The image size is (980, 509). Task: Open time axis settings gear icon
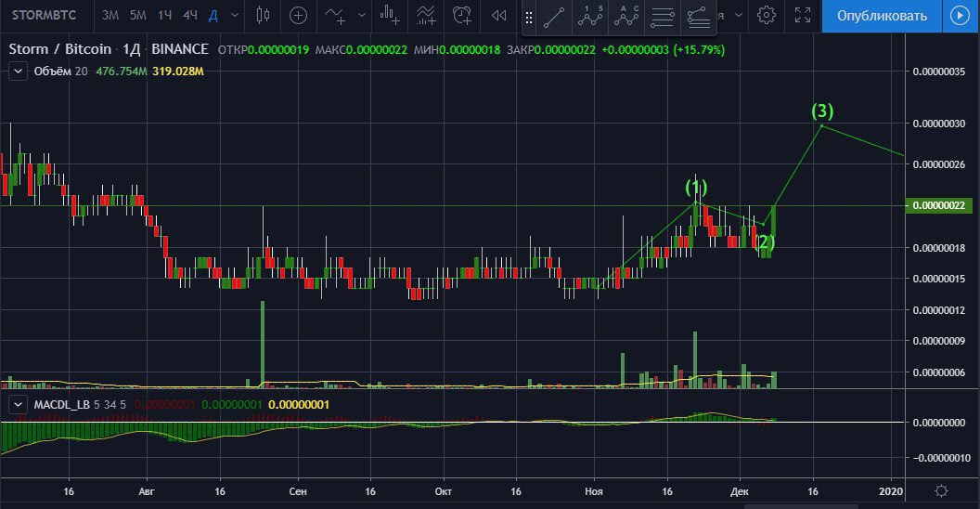click(941, 491)
